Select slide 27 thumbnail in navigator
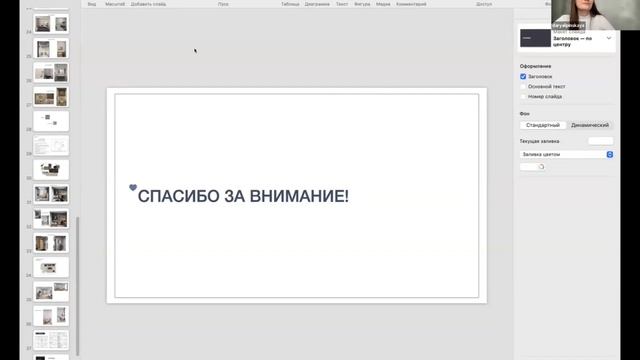The width and height of the screenshot is (640, 360). [51, 97]
